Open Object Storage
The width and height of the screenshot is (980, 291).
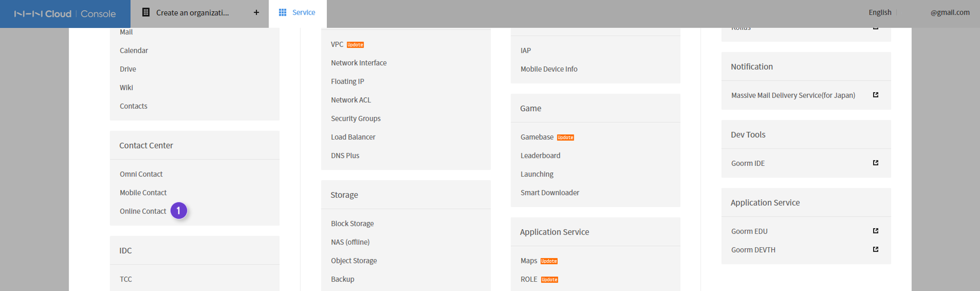pos(354,261)
